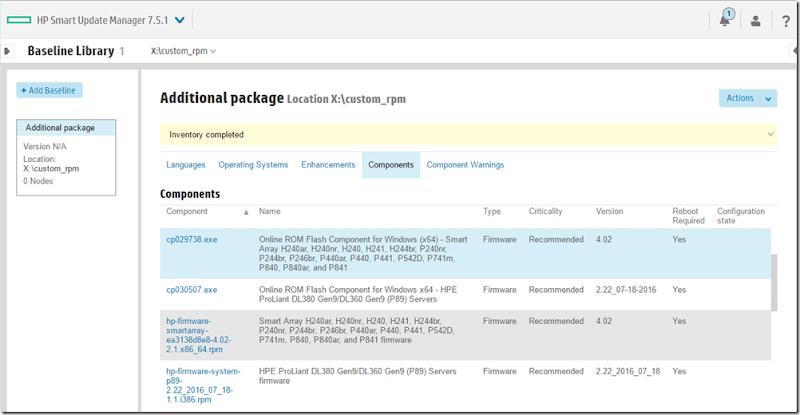Click the Online ROM Flash Smart Array description
Viewport: 800px width, 415px height.
[x=363, y=254]
